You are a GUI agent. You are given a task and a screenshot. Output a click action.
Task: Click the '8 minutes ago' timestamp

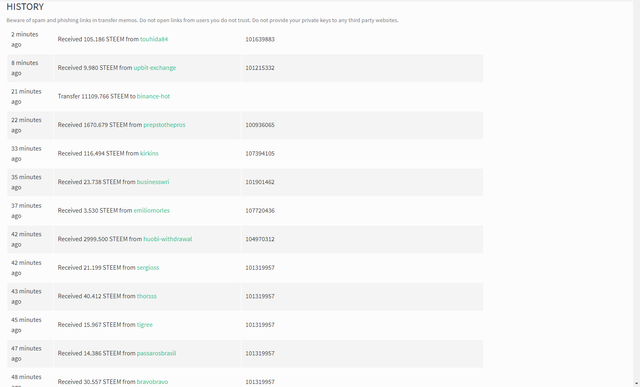click(x=24, y=68)
